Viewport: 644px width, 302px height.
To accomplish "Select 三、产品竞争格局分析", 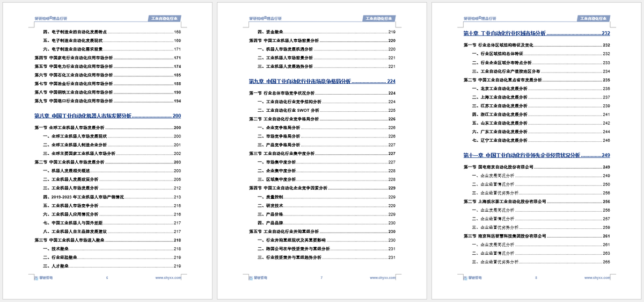I will (x=326, y=145).
